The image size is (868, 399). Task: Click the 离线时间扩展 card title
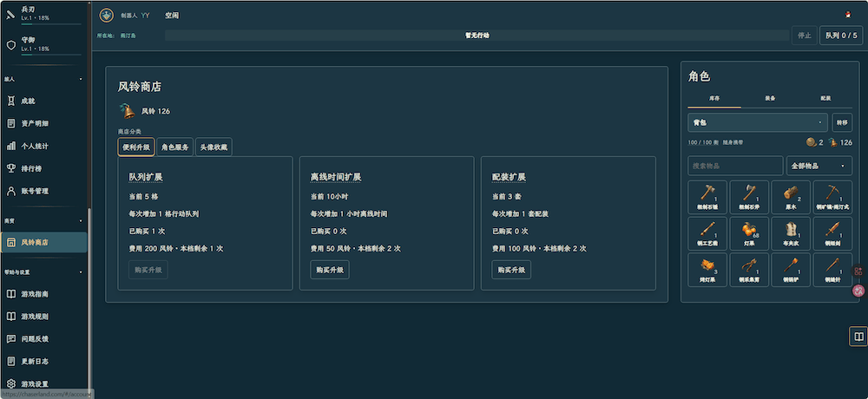click(x=335, y=177)
